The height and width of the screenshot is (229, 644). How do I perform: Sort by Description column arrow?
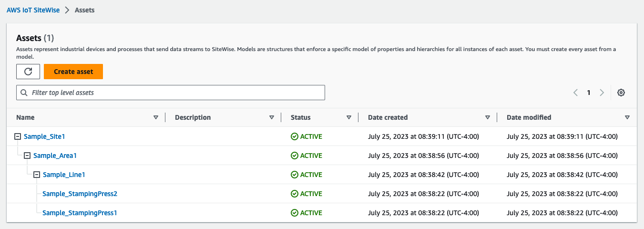coord(272,117)
